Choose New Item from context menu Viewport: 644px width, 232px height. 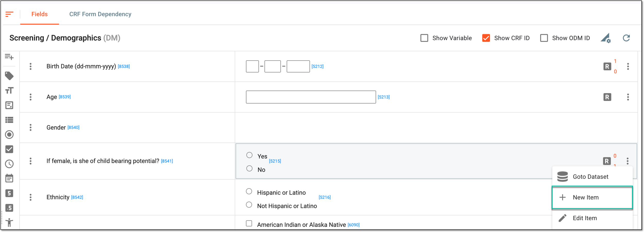pyautogui.click(x=592, y=197)
